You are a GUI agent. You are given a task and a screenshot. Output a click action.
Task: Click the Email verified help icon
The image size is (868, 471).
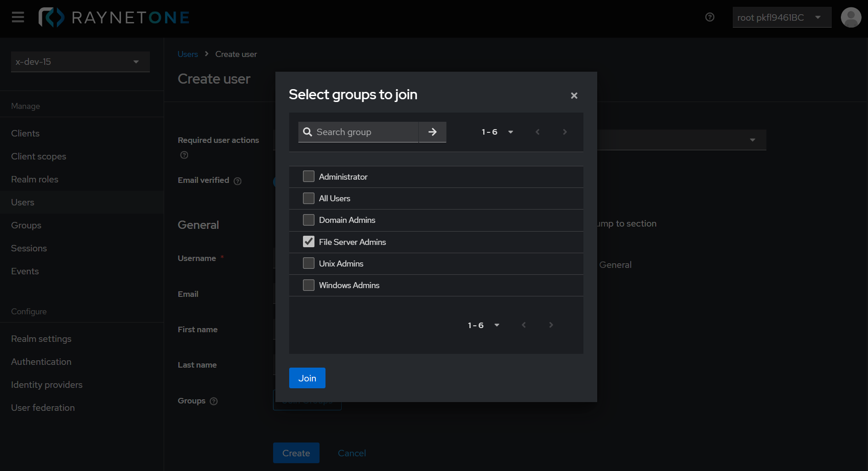click(237, 181)
